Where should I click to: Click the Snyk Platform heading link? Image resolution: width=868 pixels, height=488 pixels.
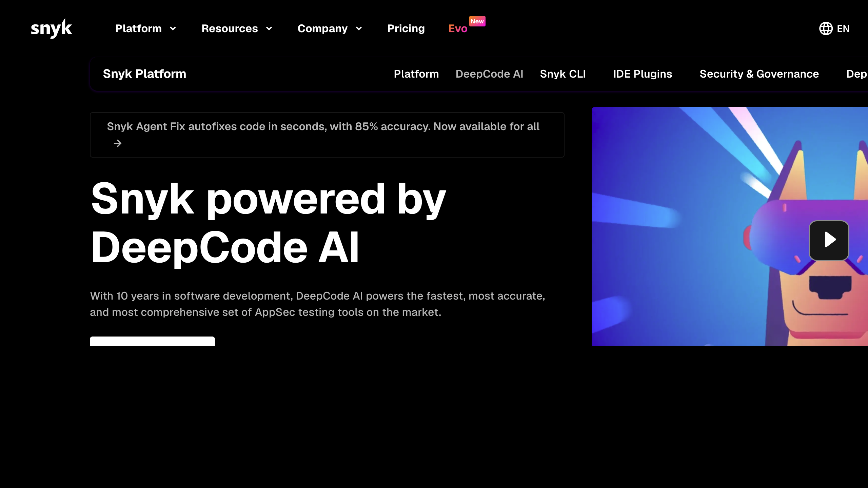144,74
